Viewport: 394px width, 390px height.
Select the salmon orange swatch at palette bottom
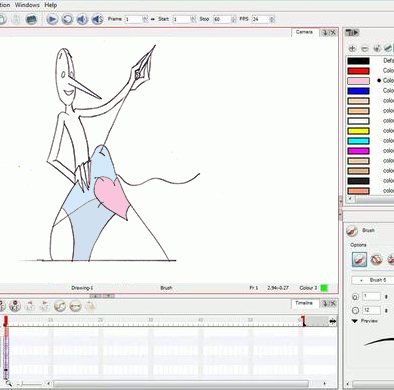click(x=358, y=191)
